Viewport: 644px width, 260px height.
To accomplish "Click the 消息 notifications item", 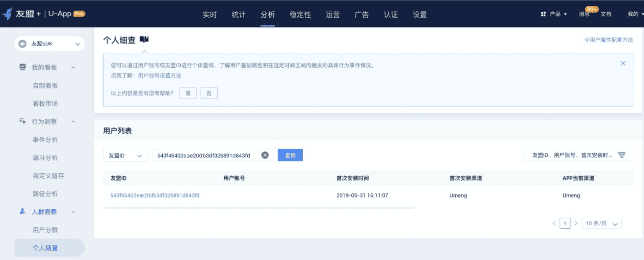I will point(584,14).
